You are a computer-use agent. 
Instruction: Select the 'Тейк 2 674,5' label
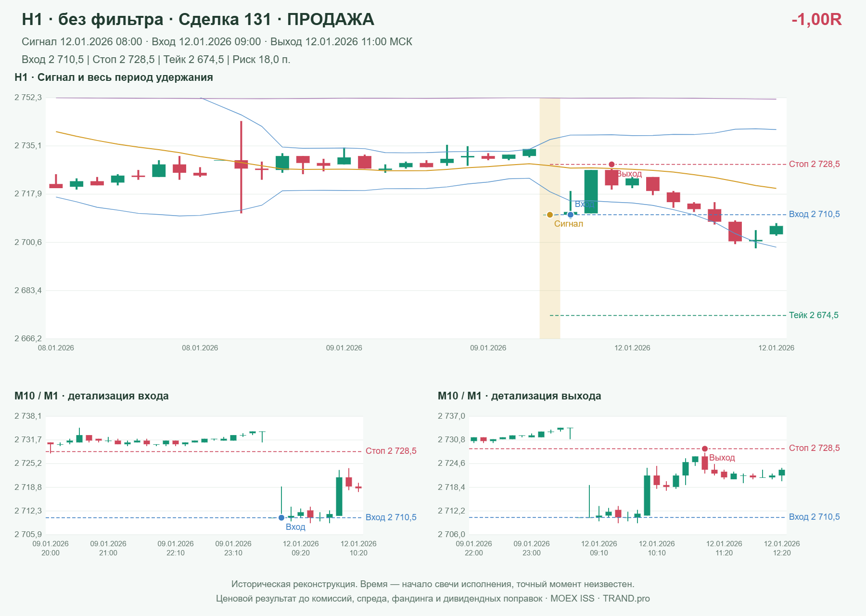[x=814, y=315]
